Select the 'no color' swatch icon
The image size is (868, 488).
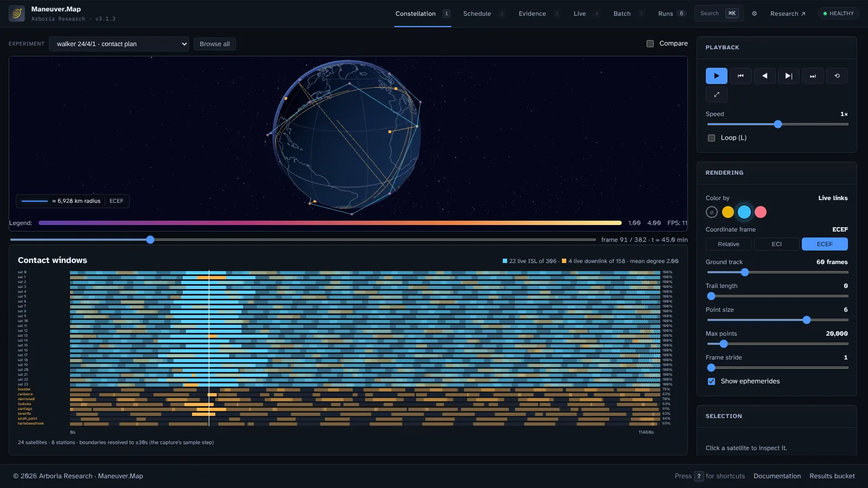712,212
